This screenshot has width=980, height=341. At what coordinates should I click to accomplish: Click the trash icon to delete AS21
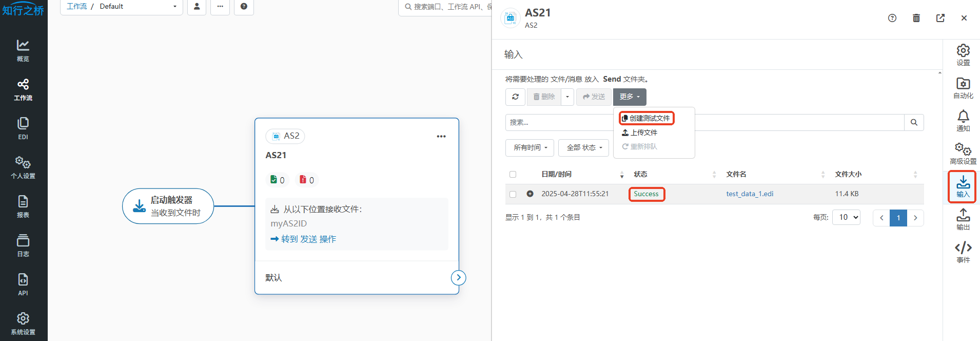pyautogui.click(x=916, y=18)
